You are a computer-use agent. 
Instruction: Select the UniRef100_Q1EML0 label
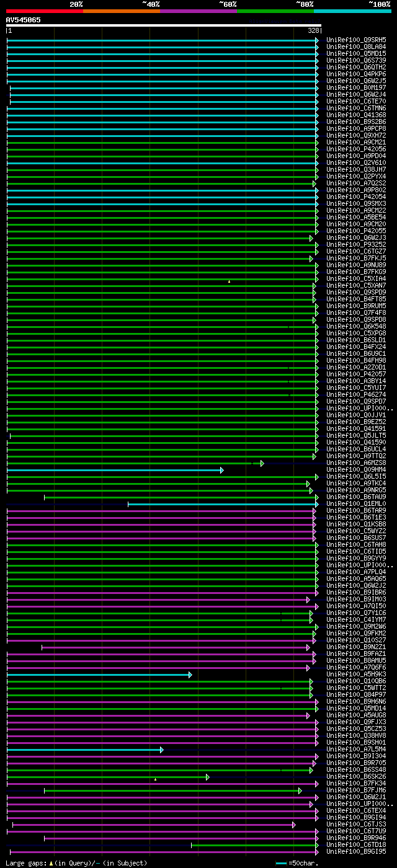(x=356, y=503)
